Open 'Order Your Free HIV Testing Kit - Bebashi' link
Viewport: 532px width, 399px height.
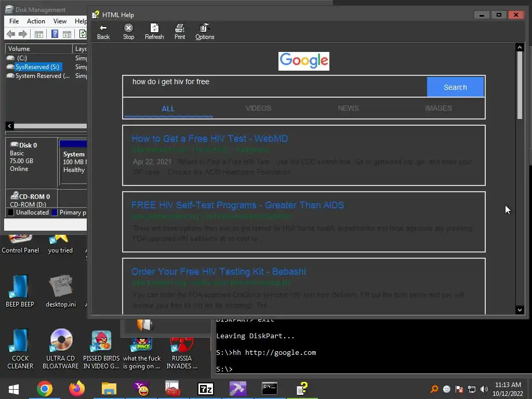pyautogui.click(x=219, y=271)
